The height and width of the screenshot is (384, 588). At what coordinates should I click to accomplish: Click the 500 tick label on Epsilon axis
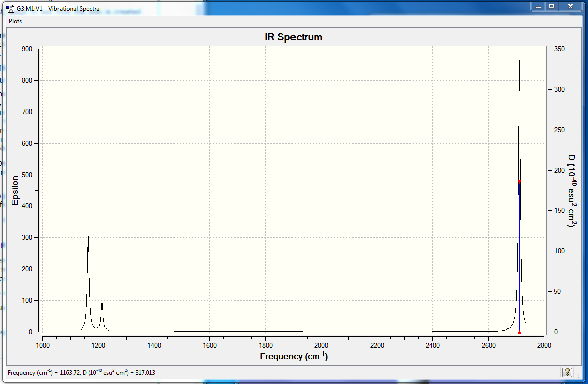point(27,175)
